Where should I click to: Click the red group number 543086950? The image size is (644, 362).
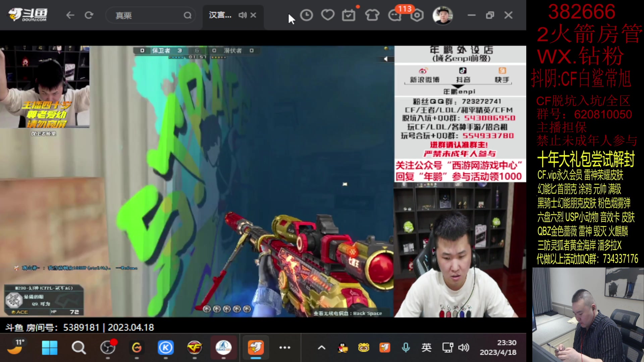coord(489,118)
